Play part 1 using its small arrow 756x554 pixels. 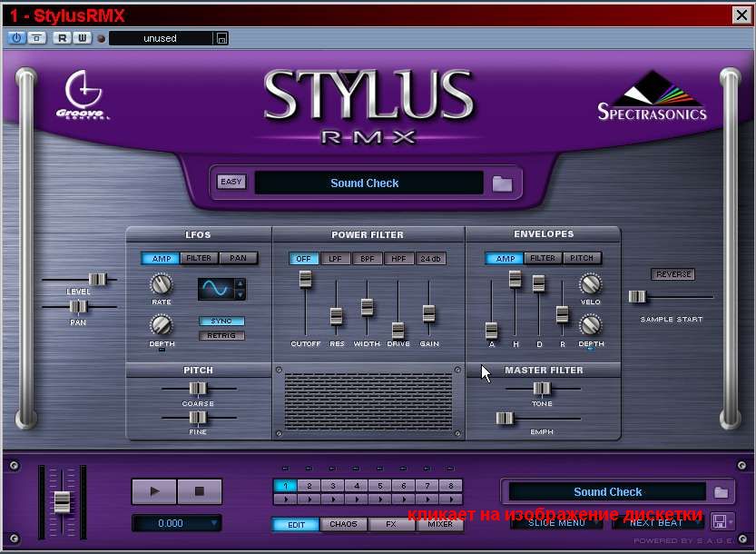[285, 499]
